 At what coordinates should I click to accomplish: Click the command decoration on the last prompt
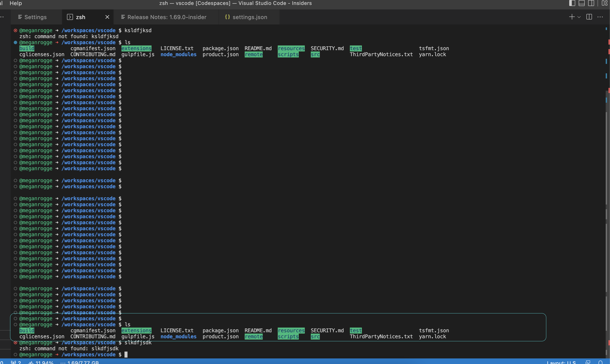15,354
